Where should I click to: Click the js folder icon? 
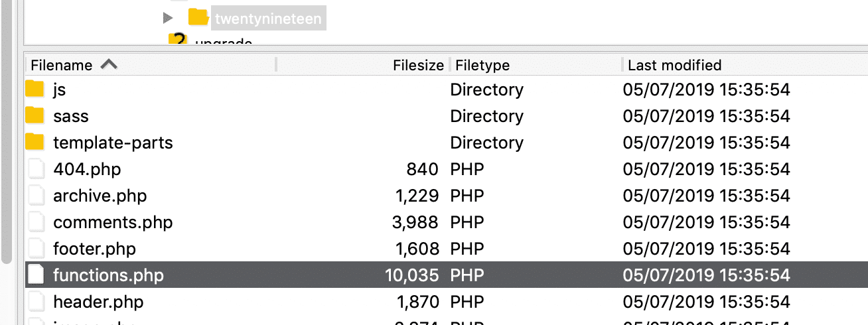coord(35,90)
